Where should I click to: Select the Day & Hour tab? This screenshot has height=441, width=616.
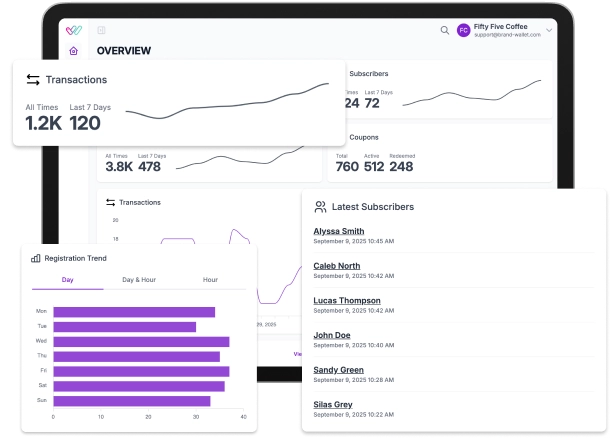click(x=138, y=280)
